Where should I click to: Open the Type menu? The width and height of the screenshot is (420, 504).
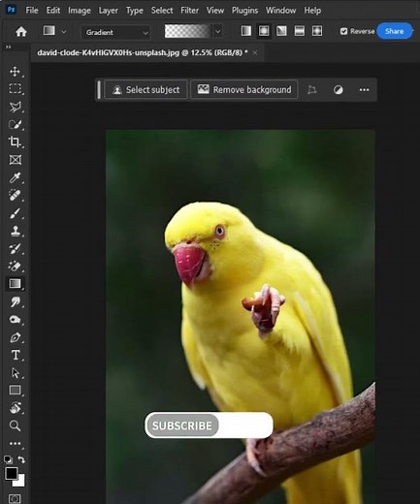(x=135, y=11)
